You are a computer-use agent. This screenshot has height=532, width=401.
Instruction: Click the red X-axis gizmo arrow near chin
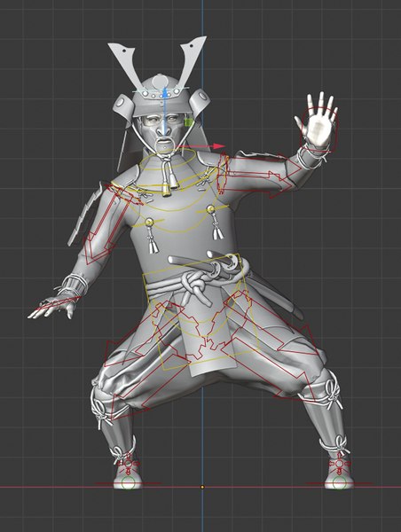pyautogui.click(x=200, y=146)
